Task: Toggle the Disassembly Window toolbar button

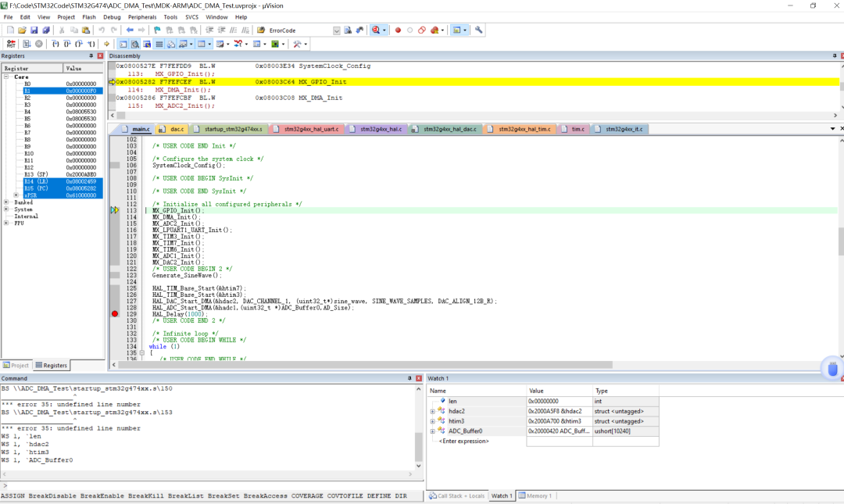Action: coord(135,44)
